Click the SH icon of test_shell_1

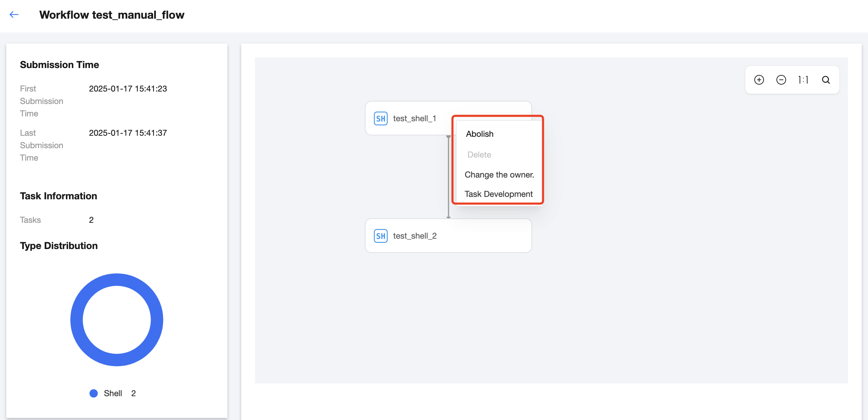(380, 118)
